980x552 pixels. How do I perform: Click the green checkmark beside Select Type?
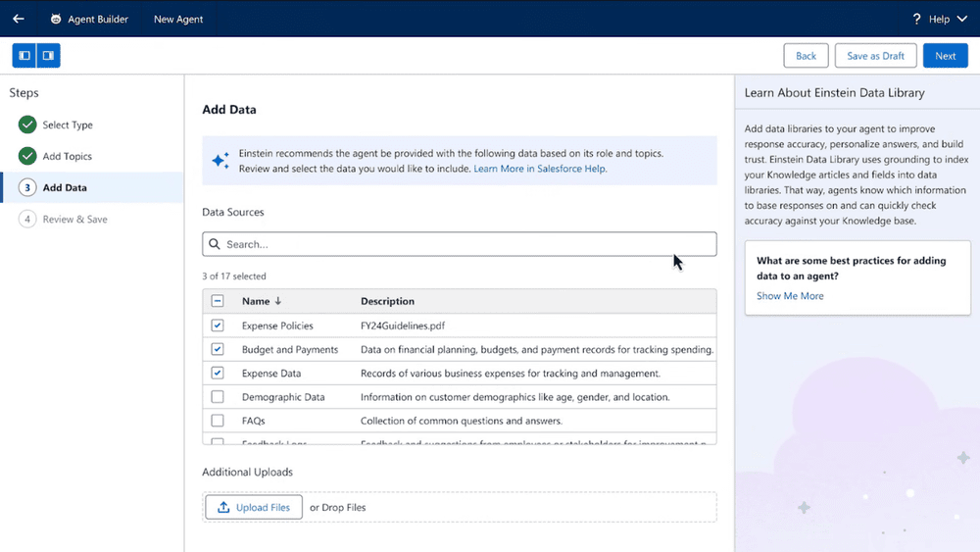27,125
